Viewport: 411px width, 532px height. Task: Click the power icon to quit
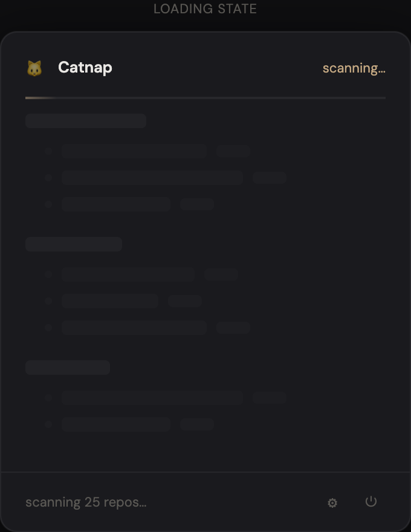click(371, 502)
